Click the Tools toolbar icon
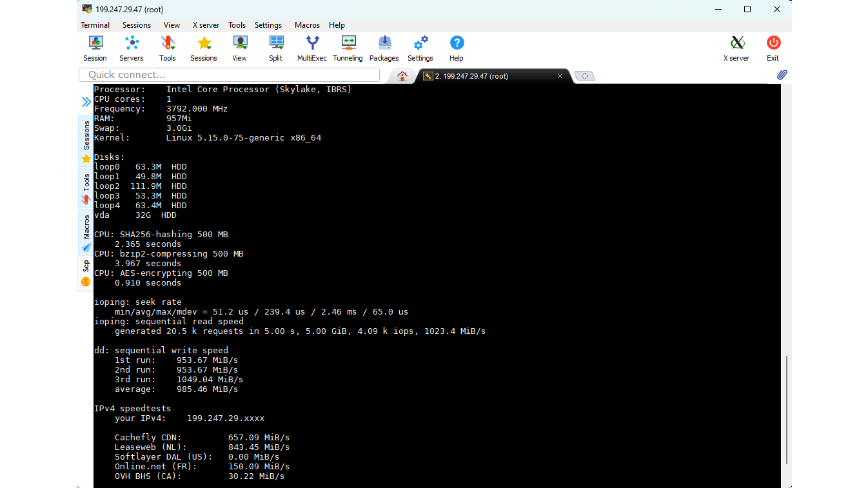The width and height of the screenshot is (868, 488). coord(168,48)
